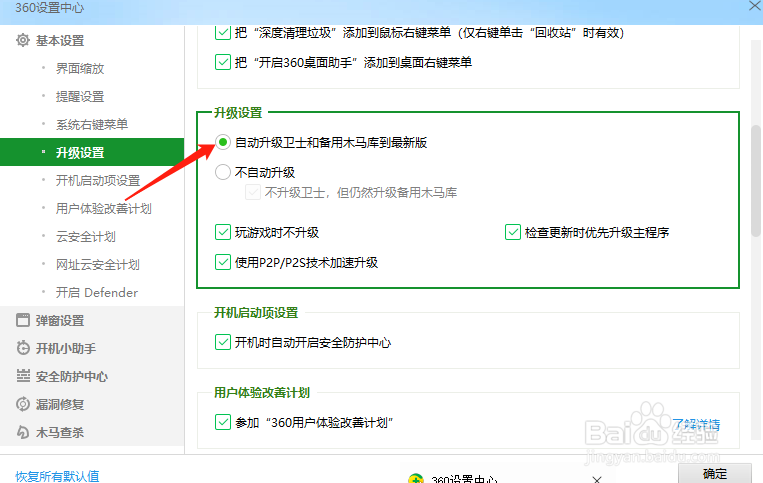
Task: Toggle the 开启360桌面助手 desktop menu checkbox
Action: [x=223, y=62]
